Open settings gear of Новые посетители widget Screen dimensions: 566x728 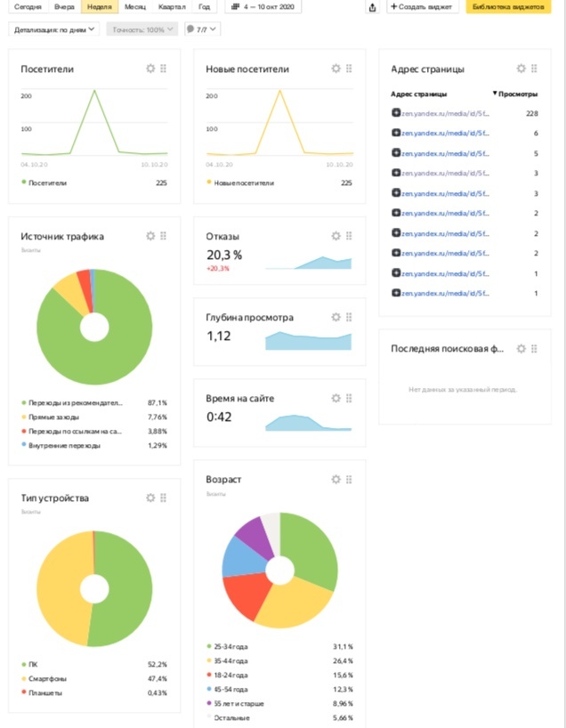pyautogui.click(x=336, y=69)
